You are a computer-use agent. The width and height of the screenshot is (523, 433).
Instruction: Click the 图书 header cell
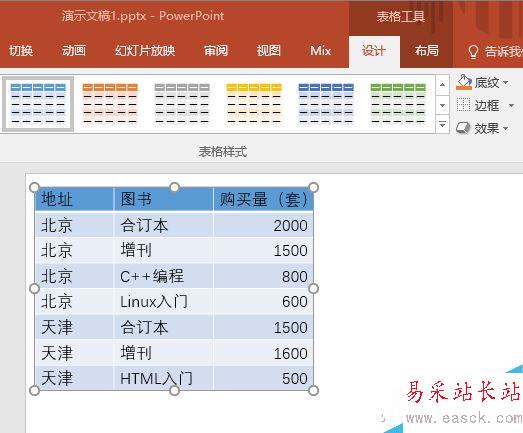(163, 199)
